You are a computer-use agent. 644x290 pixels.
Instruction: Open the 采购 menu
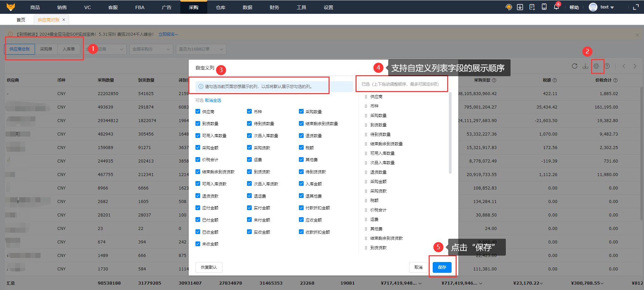[x=193, y=7]
